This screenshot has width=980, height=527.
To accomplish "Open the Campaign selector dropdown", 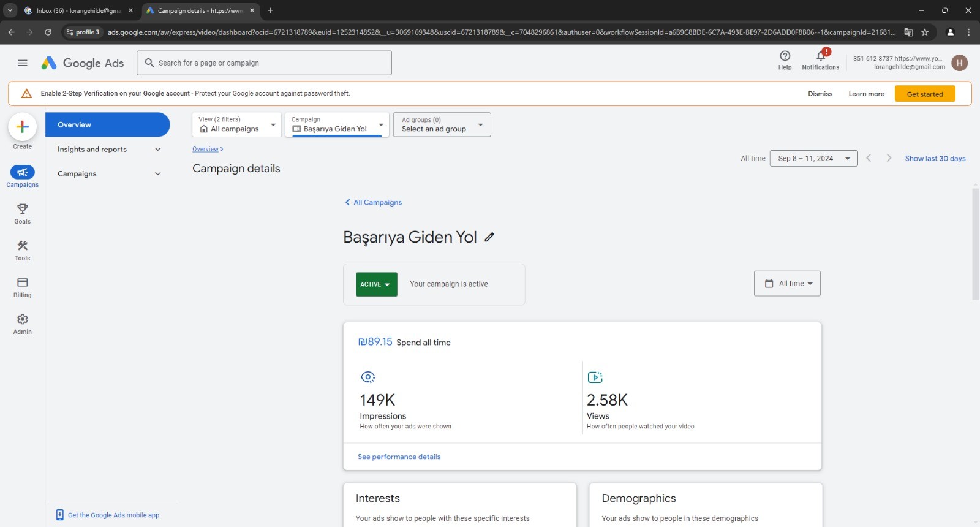I will [337, 124].
